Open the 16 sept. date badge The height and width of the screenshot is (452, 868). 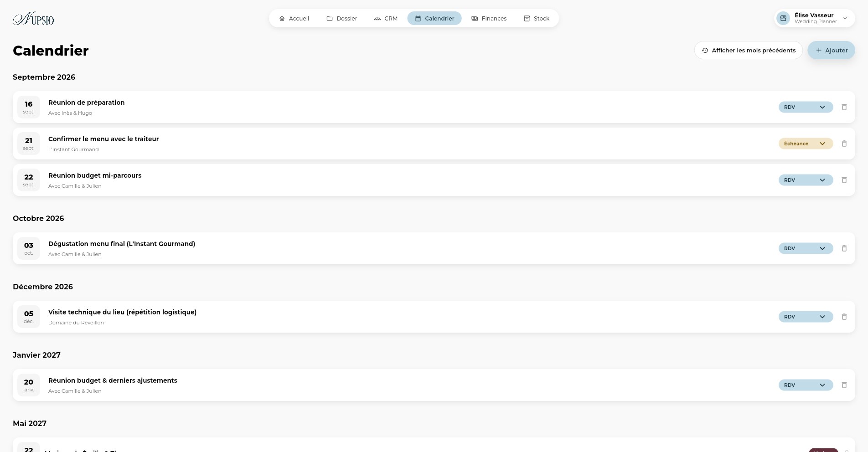pos(29,107)
